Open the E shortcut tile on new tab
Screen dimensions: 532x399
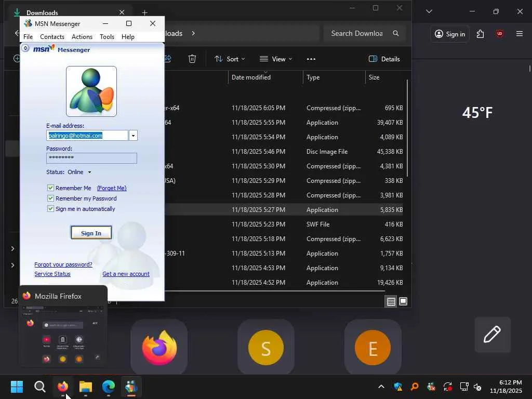(x=373, y=348)
